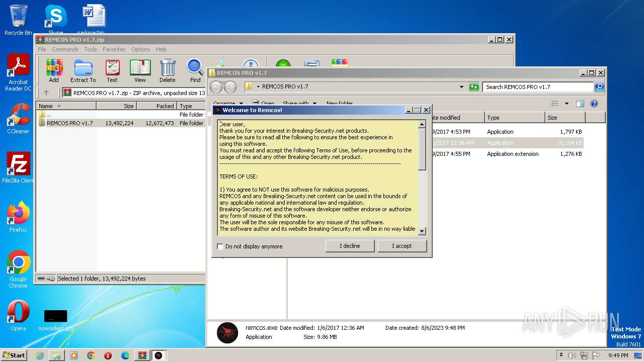The height and width of the screenshot is (362, 644).
Task: Open the File menu in WinRAR
Action: pos(42,49)
